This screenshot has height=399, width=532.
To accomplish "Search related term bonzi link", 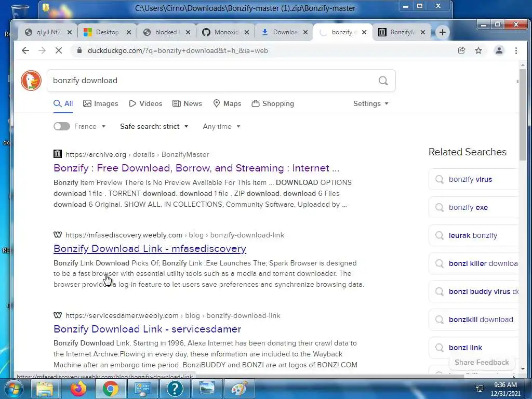I will coord(474,348).
